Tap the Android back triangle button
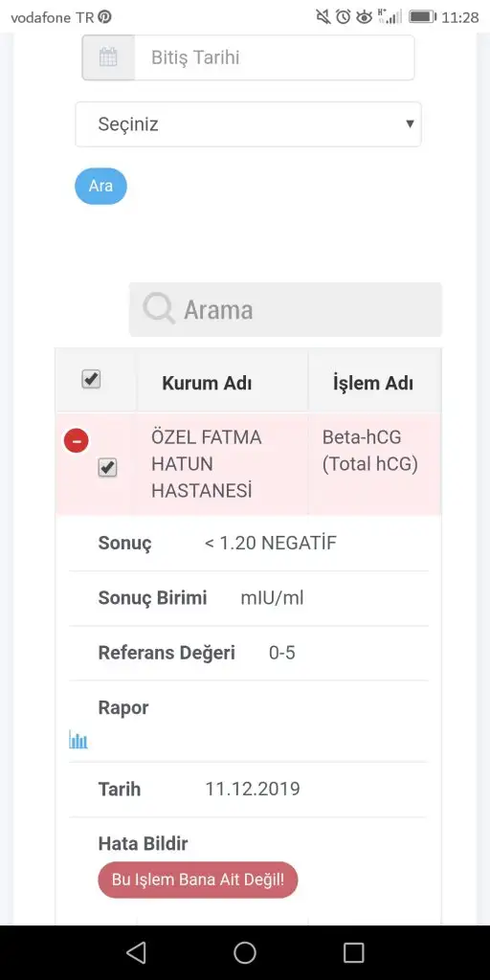The image size is (490, 980). (136, 952)
